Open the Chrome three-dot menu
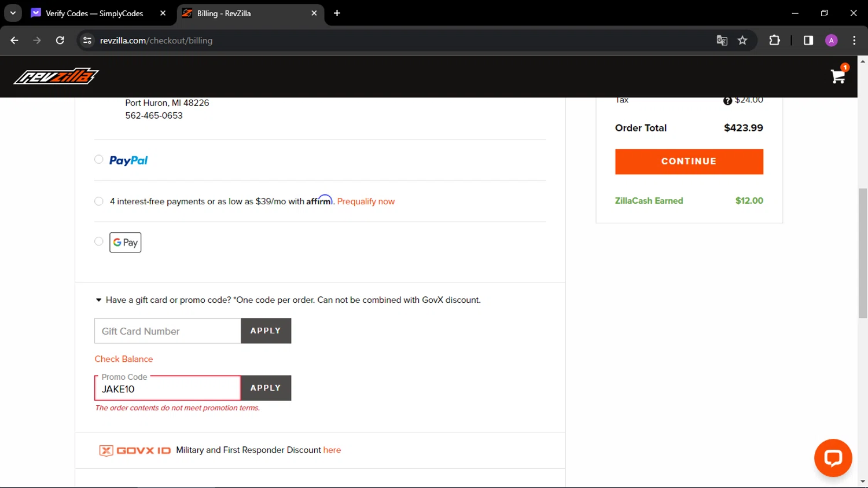Image resolution: width=868 pixels, height=488 pixels. tap(854, 41)
